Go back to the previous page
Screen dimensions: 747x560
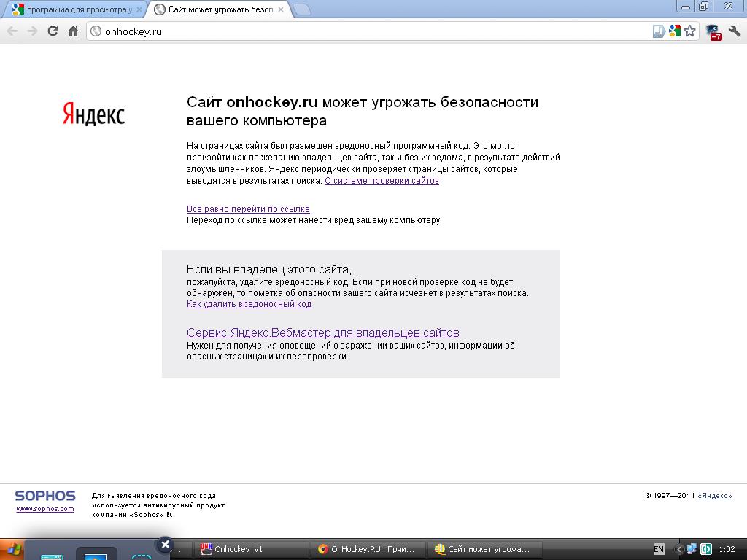point(12,31)
